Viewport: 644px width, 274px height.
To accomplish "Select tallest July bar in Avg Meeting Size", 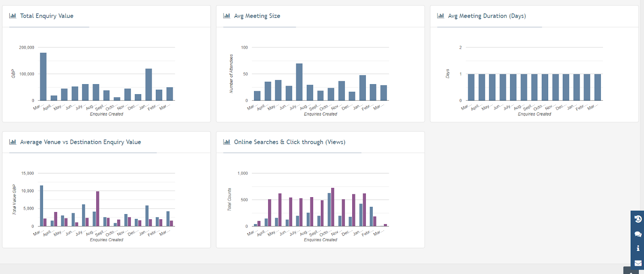I will (x=299, y=82).
